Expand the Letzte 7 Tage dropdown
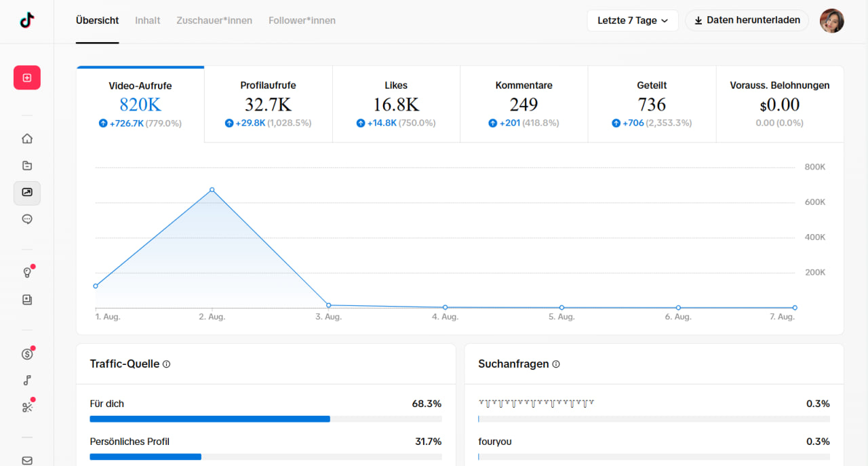 633,20
